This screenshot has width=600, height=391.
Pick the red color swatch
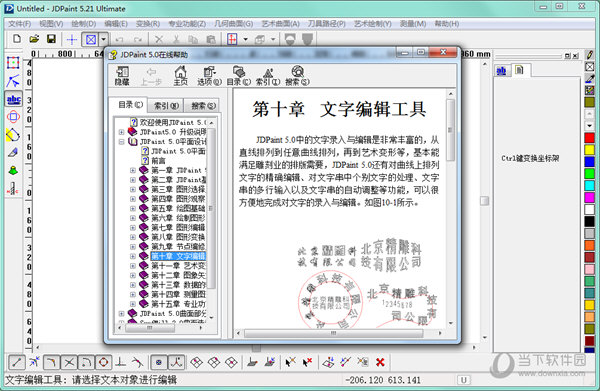[589, 138]
